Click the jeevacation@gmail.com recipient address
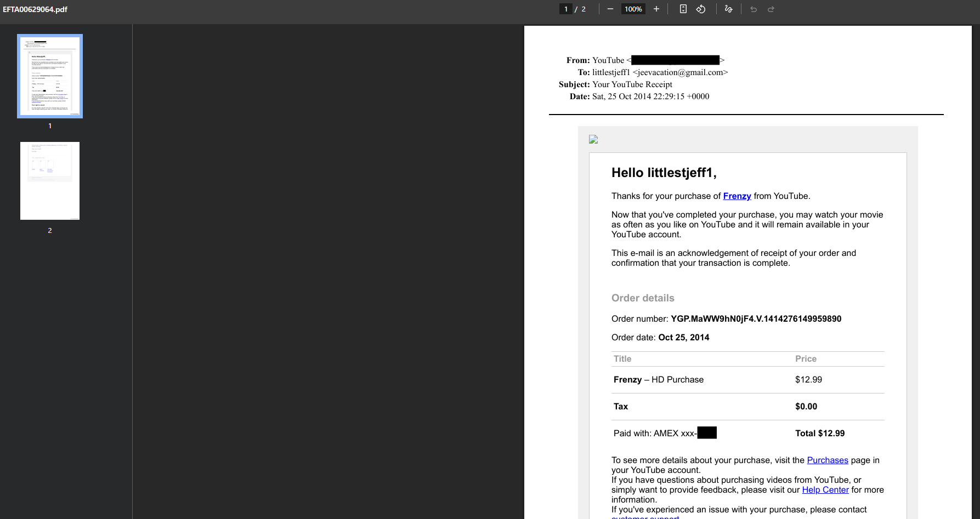Screen dimensions: 980x519 [x=681, y=72]
